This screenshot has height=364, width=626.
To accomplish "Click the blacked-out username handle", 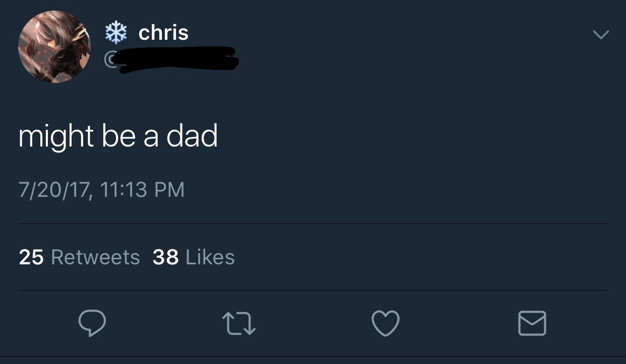I will click(177, 60).
